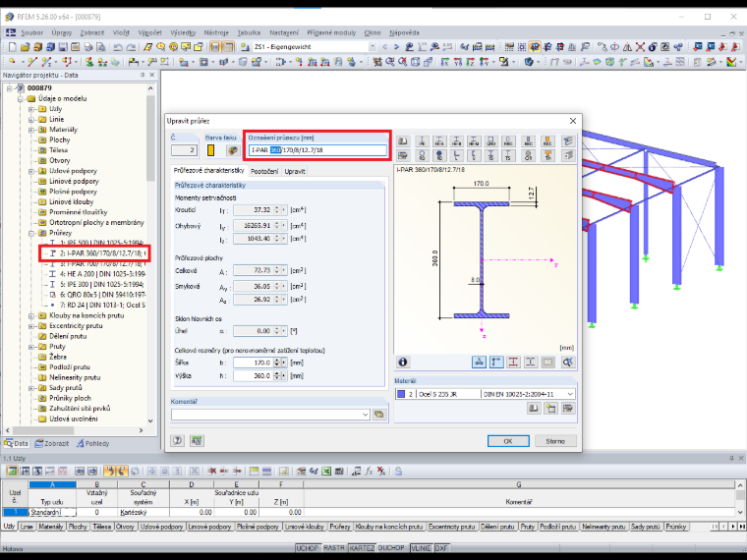747x560 pixels.
Task: Pick comment from list icon
Action: (x=379, y=415)
